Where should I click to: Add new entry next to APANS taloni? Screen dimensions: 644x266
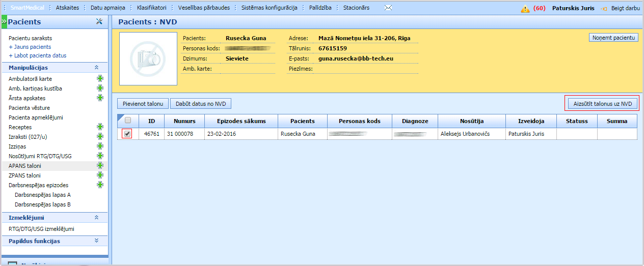pyautogui.click(x=100, y=166)
